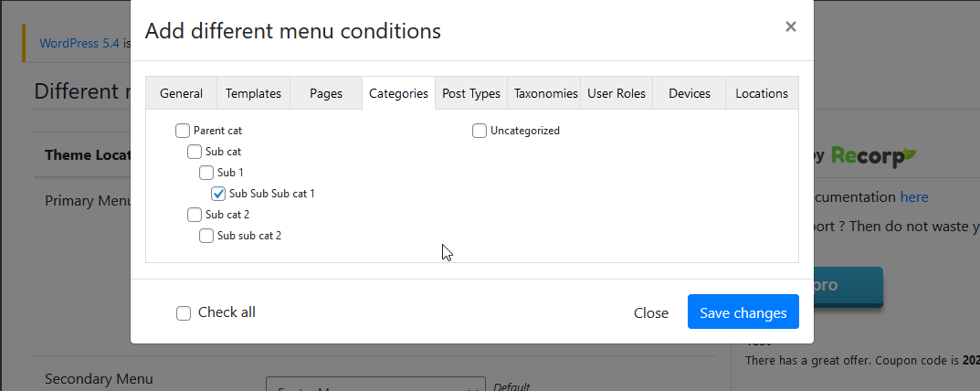Open the WordPress 5.4 link behind dialog

click(x=79, y=43)
